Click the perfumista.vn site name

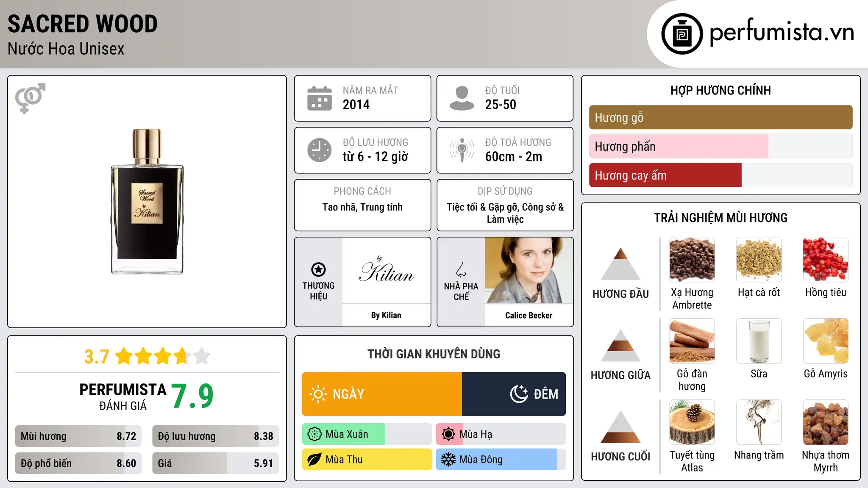[x=782, y=32]
